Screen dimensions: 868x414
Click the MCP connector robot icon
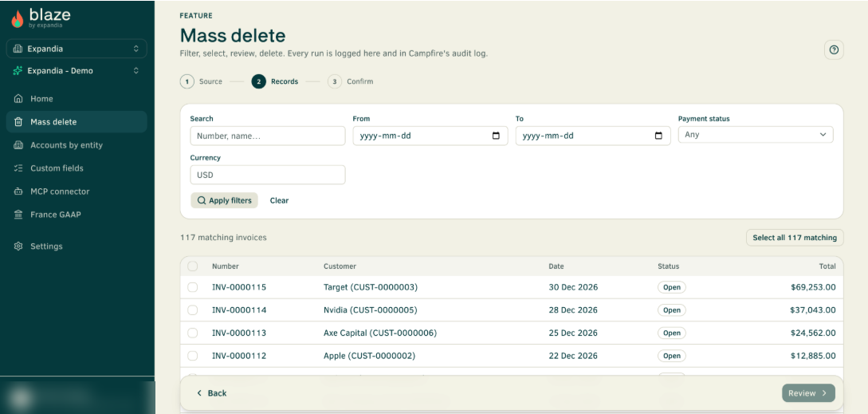coord(18,191)
